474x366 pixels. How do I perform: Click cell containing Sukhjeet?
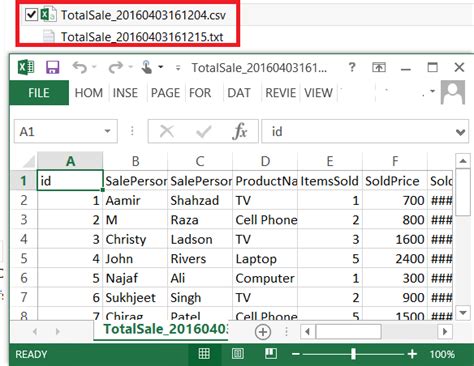(135, 297)
